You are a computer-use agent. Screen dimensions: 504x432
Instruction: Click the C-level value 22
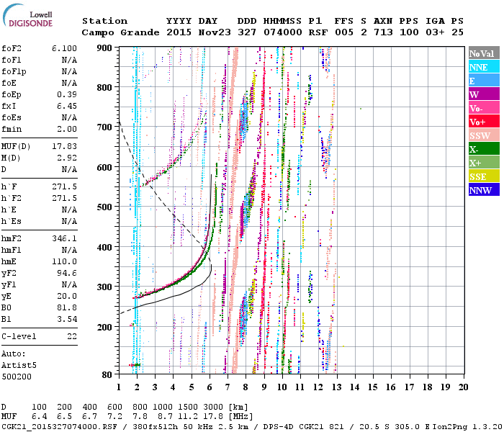pyautogui.click(x=72, y=336)
